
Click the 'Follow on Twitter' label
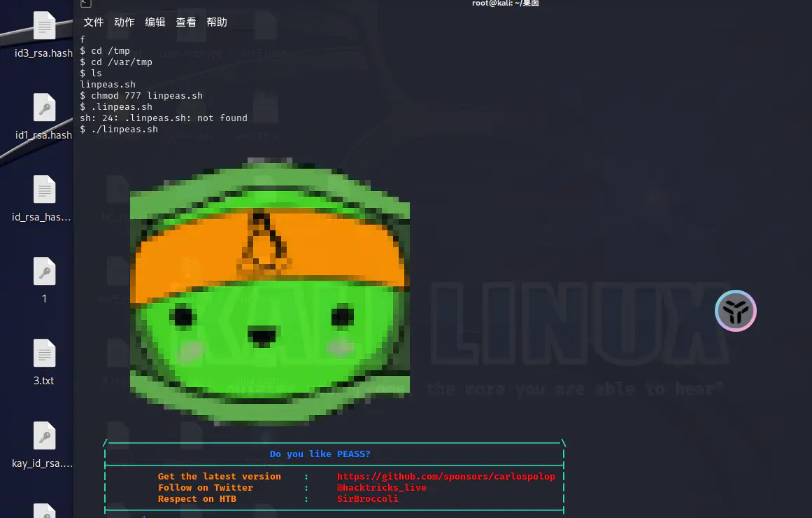click(206, 488)
